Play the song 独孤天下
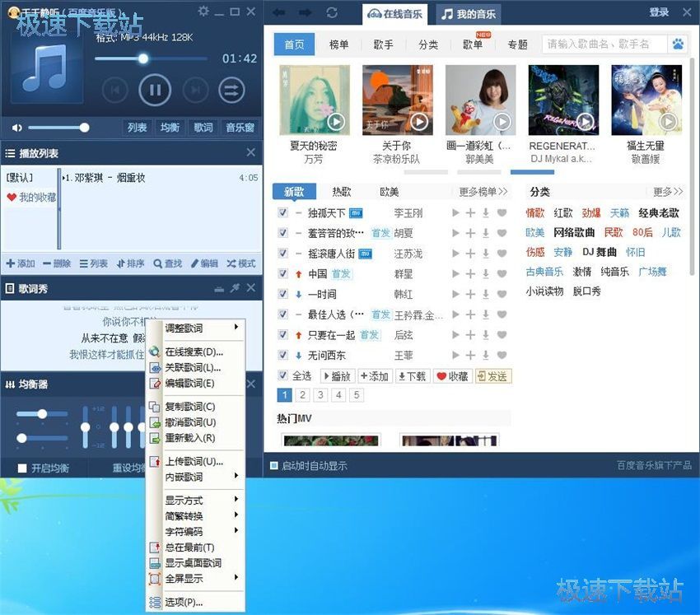This screenshot has height=615, width=700. (455, 213)
